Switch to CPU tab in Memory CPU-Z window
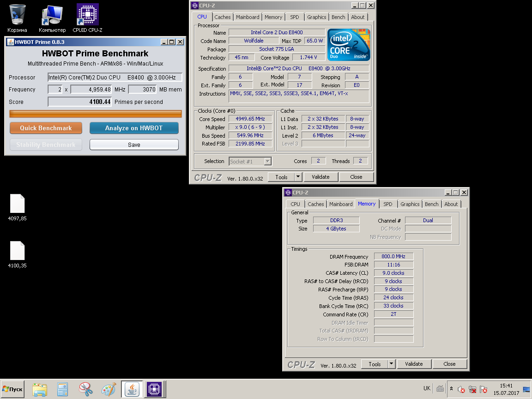 pyautogui.click(x=295, y=204)
